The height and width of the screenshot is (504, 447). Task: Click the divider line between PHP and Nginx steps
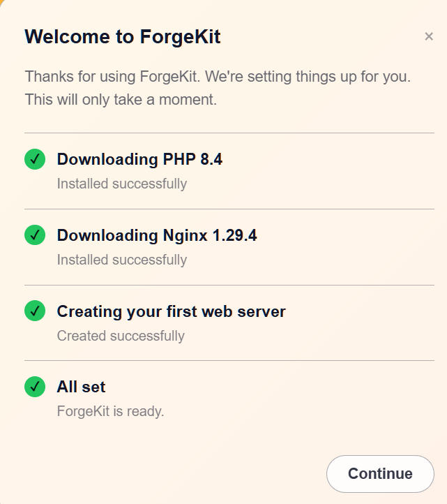tap(229, 209)
